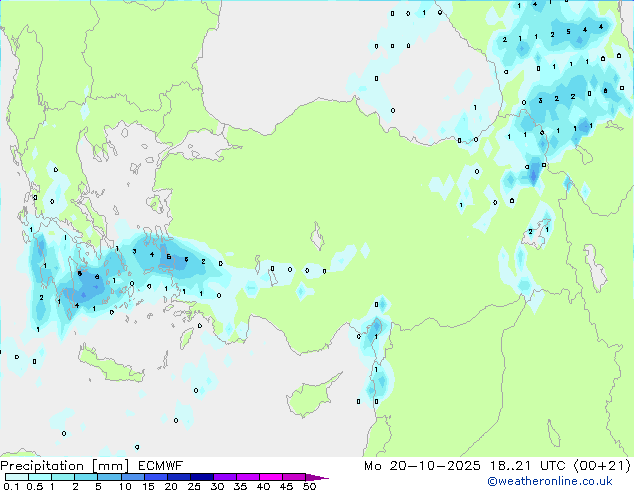Click the legend label '35'

240,486
